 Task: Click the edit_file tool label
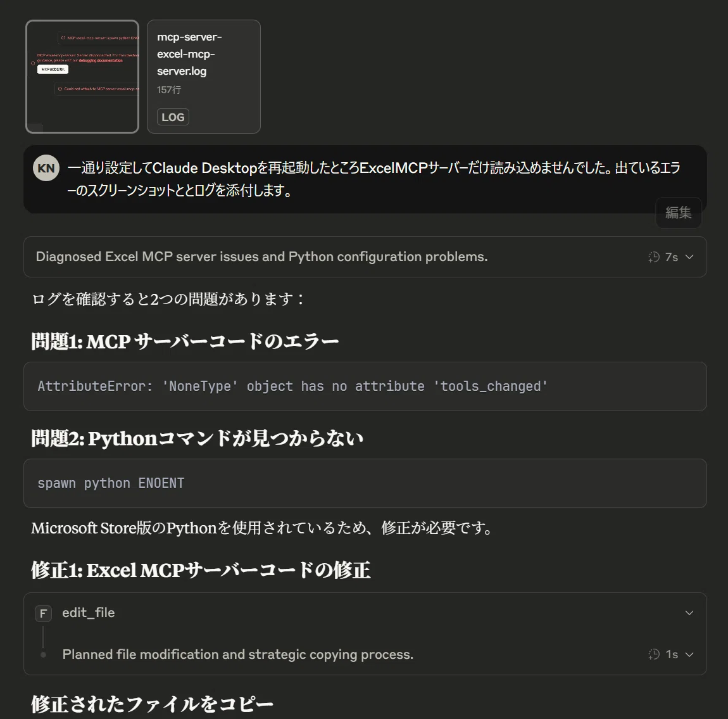point(88,613)
